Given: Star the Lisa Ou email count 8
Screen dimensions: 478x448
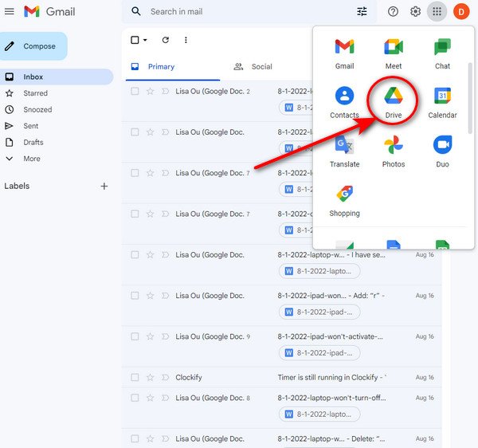Looking at the screenshot, I should click(x=150, y=398).
